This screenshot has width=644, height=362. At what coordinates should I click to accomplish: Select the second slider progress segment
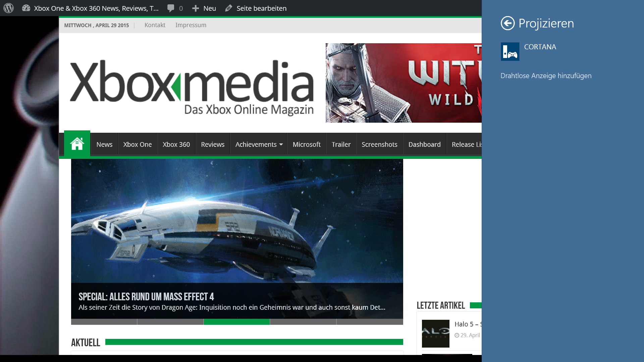(x=170, y=322)
